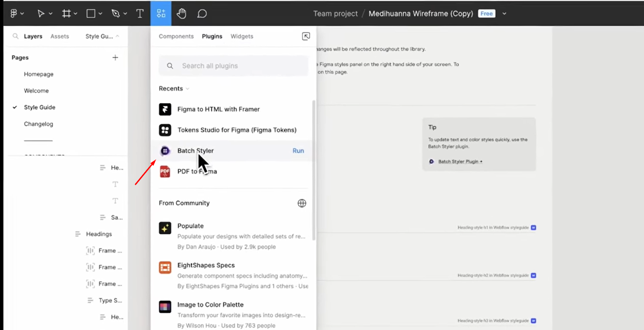Select the Rectangle shape tool
Image resolution: width=644 pixels, height=330 pixels.
[x=91, y=14]
